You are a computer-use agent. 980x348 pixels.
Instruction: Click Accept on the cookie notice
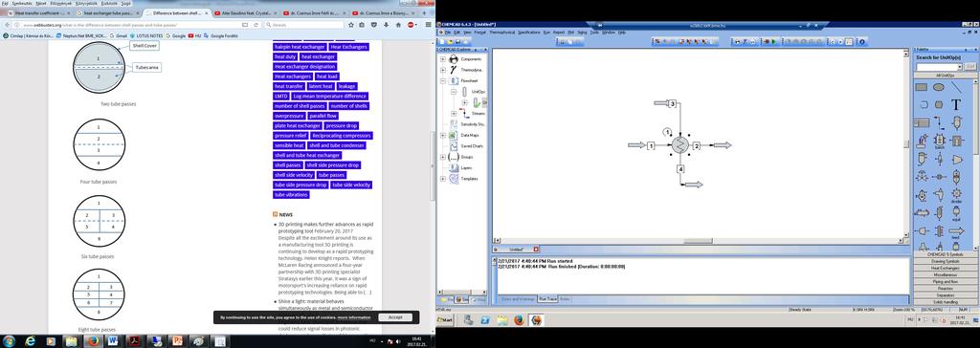[x=395, y=317]
